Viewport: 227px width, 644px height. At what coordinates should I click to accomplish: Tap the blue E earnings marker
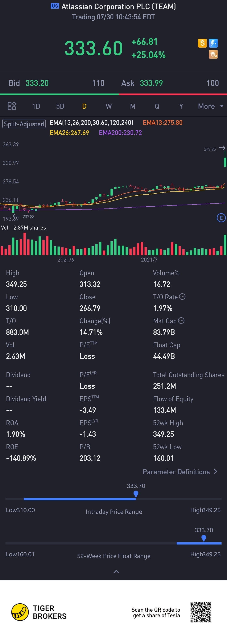(221, 218)
